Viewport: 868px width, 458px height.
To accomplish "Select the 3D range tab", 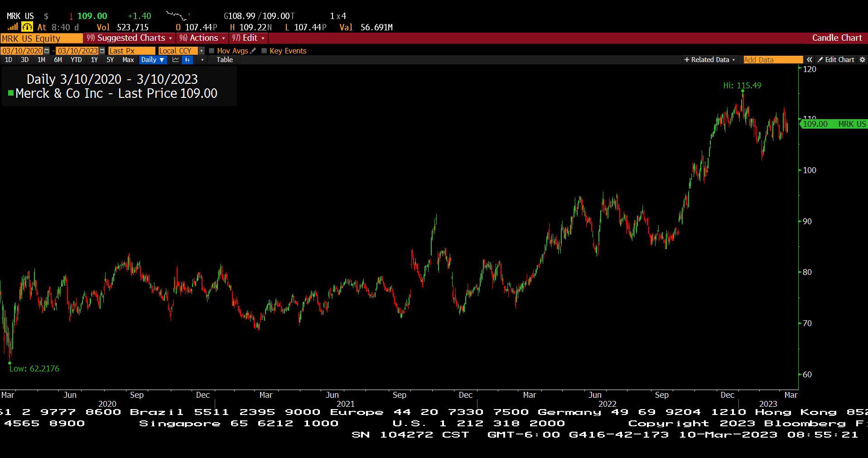I will coord(25,60).
